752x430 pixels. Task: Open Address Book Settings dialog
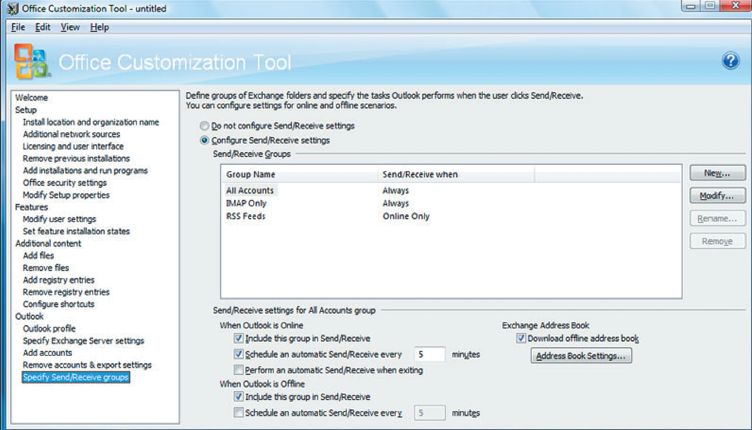click(x=580, y=356)
